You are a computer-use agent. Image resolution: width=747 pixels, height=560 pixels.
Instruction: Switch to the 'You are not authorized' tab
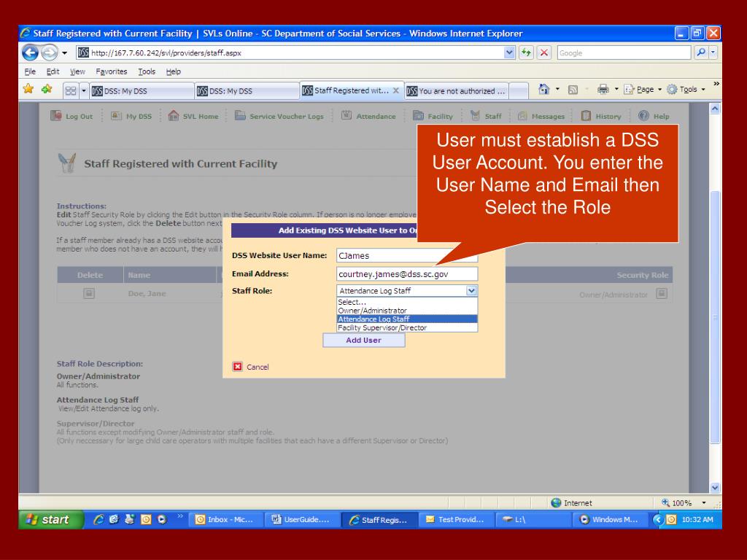[x=457, y=91]
